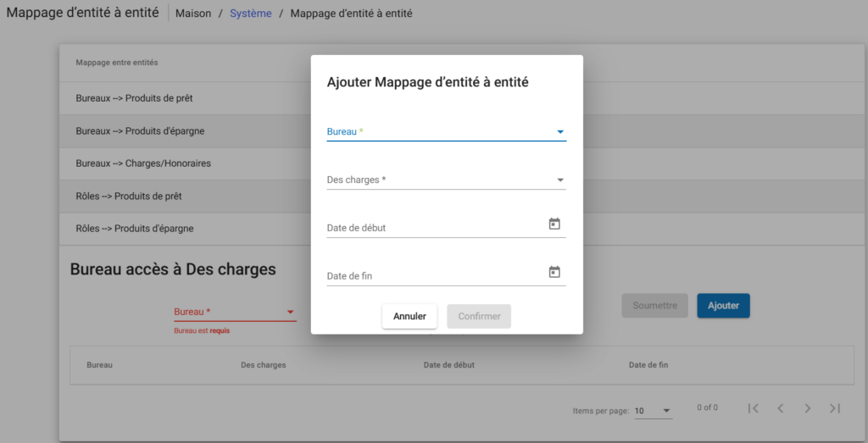
Task: Open the items per page selector
Action: point(653,411)
